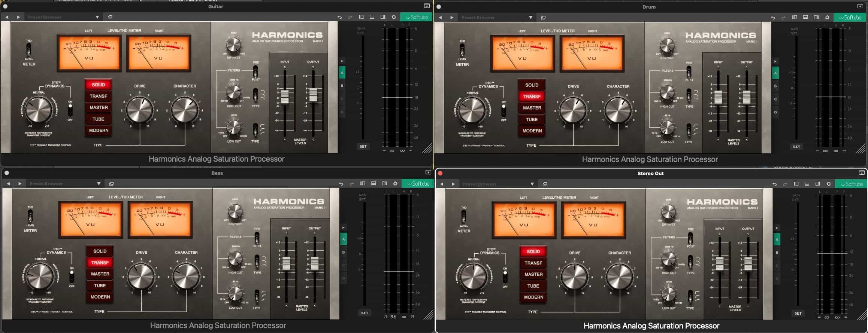The height and width of the screenshot is (333, 868).
Task: Toggle filters Pre/Post switch in Guitar plugin
Action: point(255,71)
